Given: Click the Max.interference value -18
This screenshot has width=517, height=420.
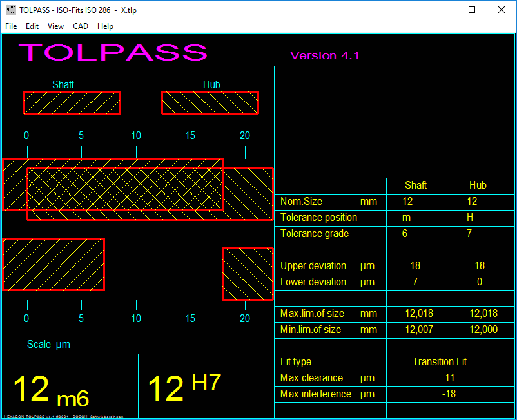Looking at the screenshot, I should (x=449, y=394).
